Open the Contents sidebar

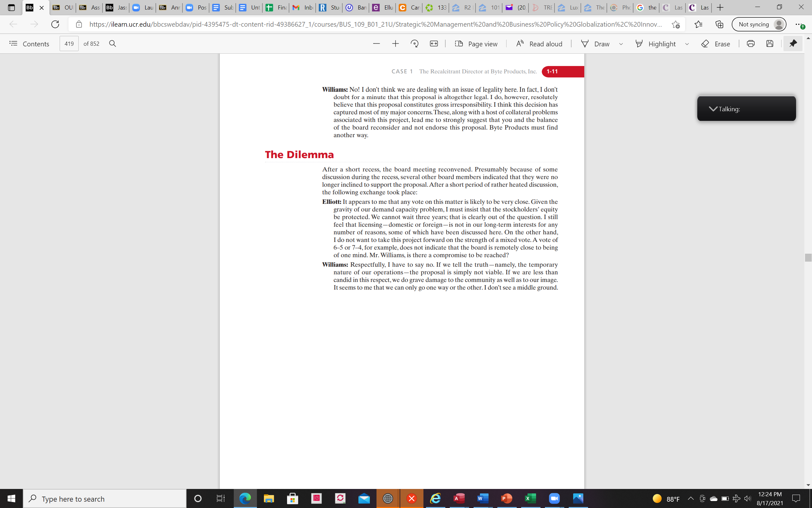coord(29,44)
